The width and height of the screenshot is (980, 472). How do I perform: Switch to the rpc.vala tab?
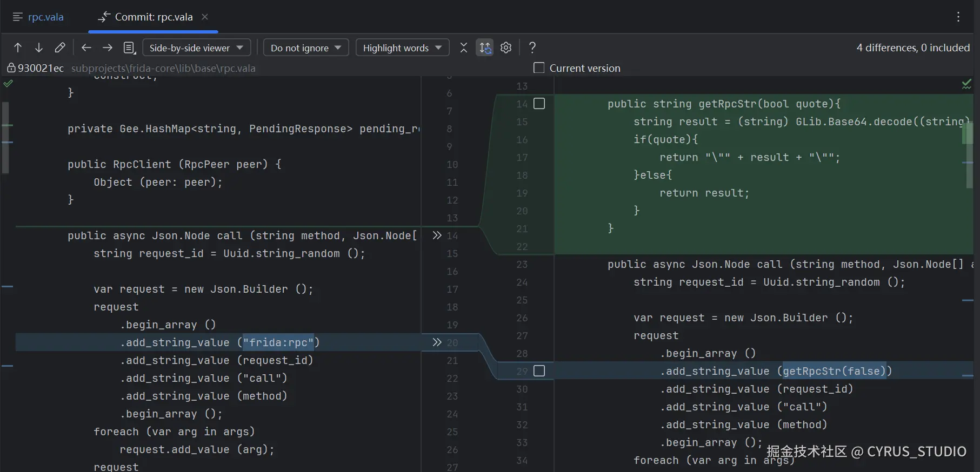[45, 17]
